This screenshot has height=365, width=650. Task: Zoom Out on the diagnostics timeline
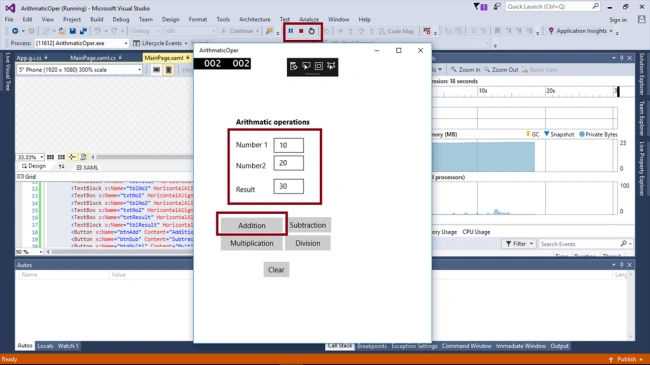pos(501,70)
